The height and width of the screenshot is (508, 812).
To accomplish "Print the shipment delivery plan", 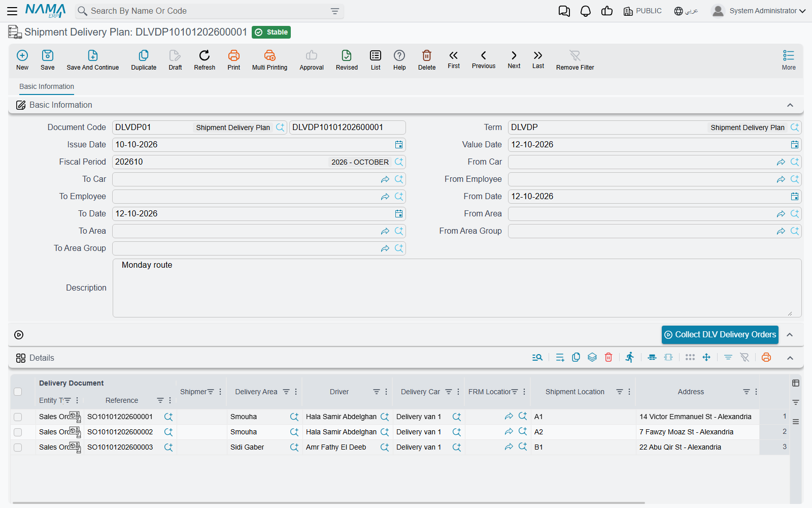I will (234, 60).
